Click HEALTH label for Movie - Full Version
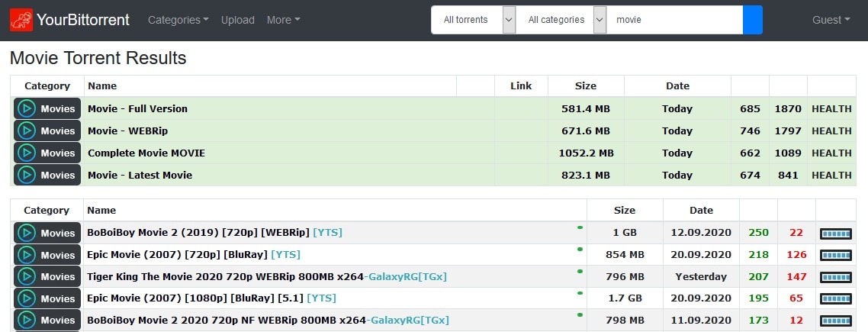The width and height of the screenshot is (868, 332). (x=831, y=108)
